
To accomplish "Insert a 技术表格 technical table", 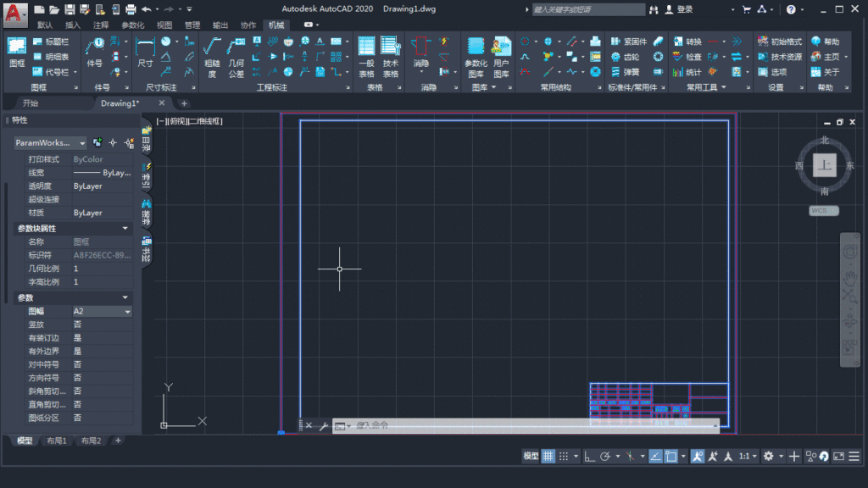I will click(x=390, y=58).
